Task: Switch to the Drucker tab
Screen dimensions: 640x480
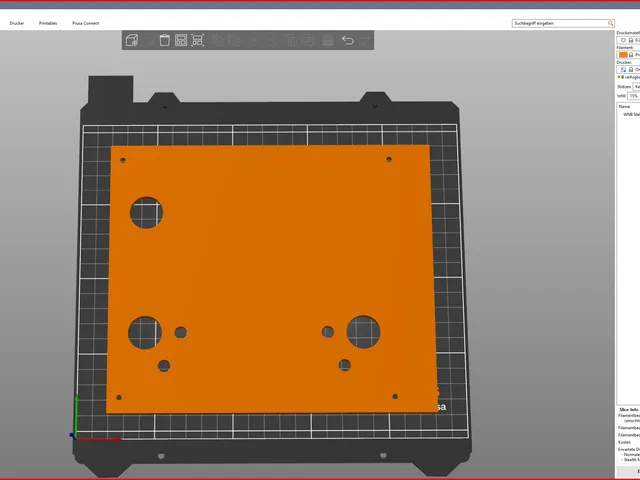Action: coord(17,23)
